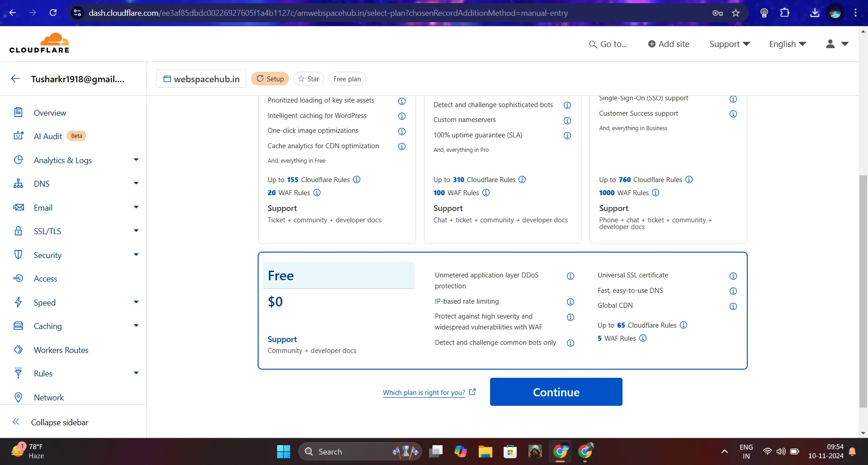Click the Security shield icon
The image size is (868, 465).
(x=18, y=255)
